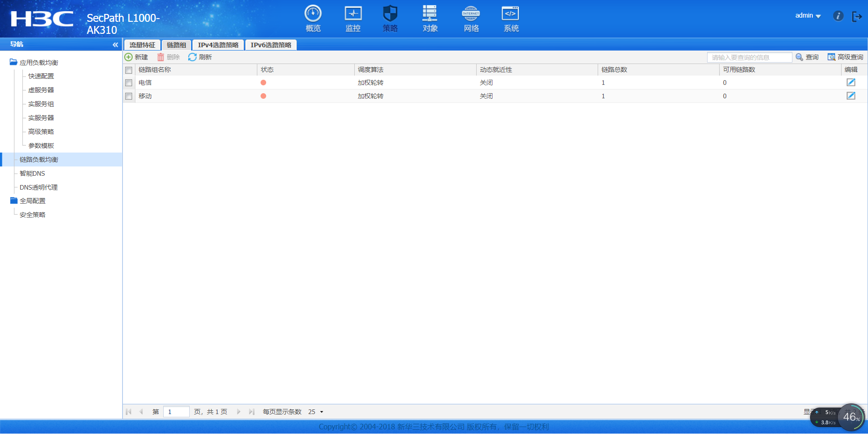This screenshot has width=868, height=434.
Task: Click the 移动 status indicator dot
Action: (x=263, y=96)
